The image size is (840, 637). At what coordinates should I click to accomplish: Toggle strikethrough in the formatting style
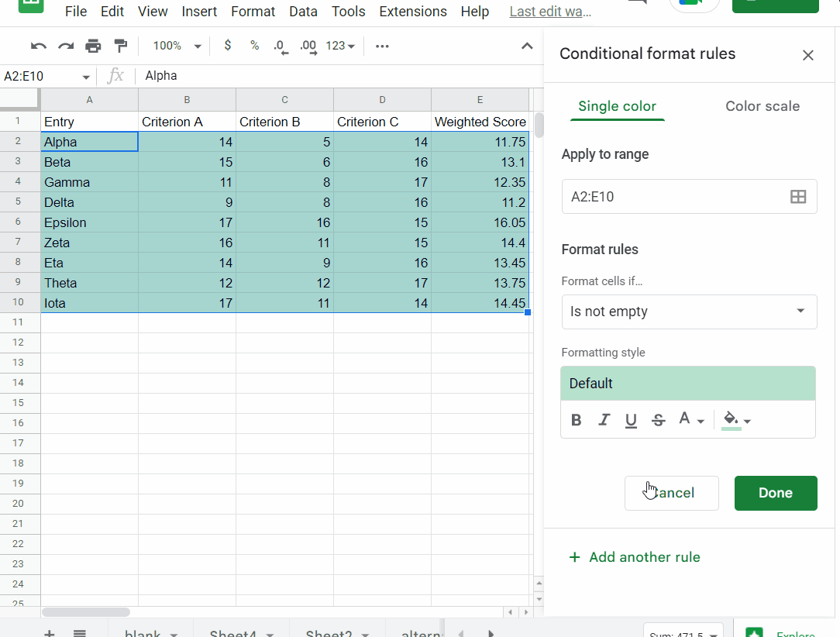(x=658, y=419)
